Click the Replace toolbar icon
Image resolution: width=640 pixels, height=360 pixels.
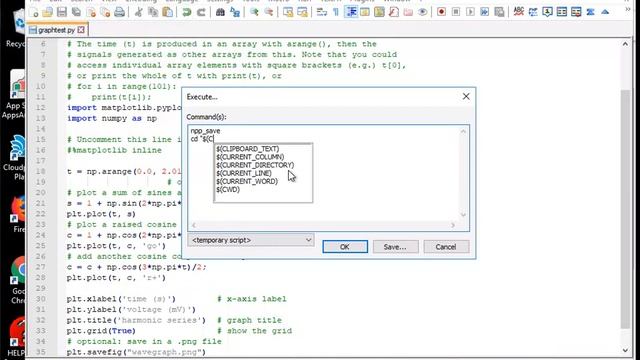coord(235,12)
